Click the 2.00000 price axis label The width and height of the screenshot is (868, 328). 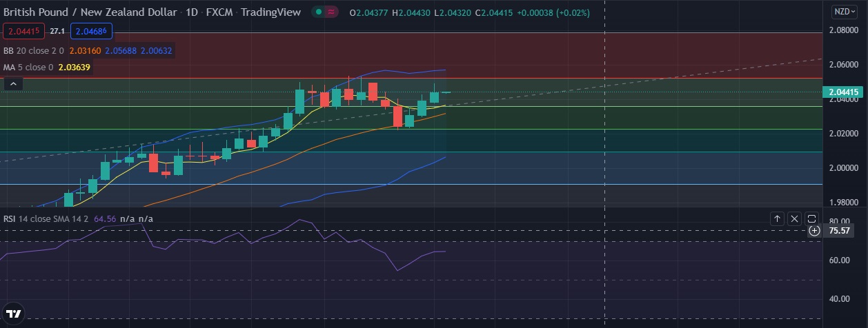(x=844, y=167)
